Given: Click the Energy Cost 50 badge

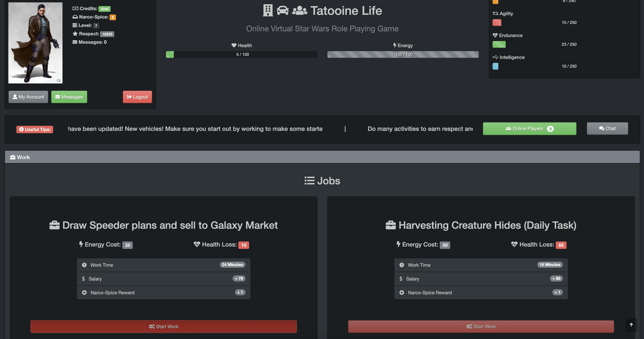Looking at the screenshot, I should point(445,245).
